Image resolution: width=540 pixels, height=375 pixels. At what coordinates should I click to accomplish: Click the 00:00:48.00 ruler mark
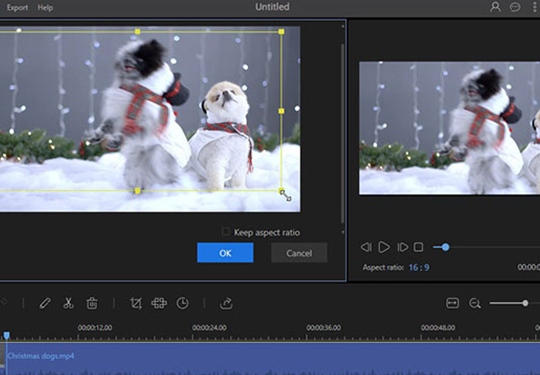tap(438, 327)
